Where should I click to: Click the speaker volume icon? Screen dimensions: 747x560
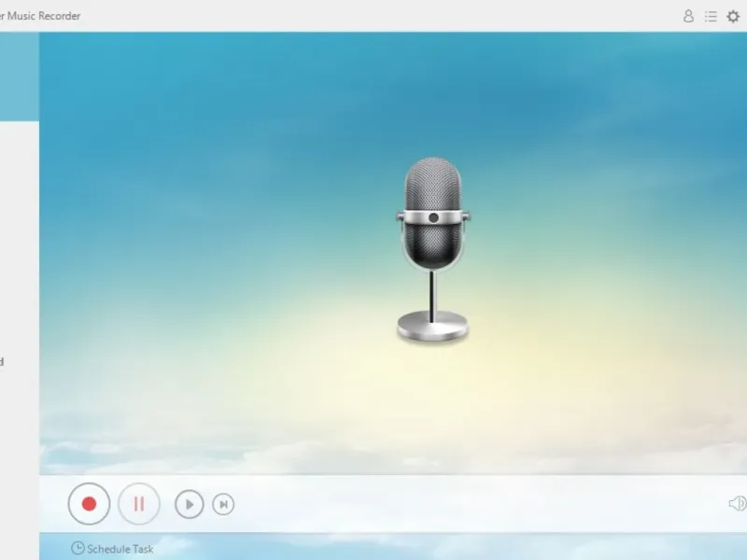tap(738, 503)
